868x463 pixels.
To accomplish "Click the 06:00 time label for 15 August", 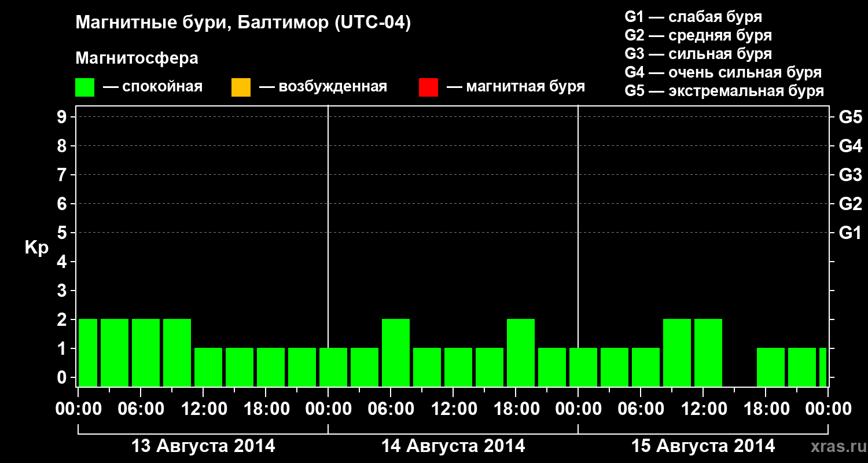I will (x=641, y=409).
